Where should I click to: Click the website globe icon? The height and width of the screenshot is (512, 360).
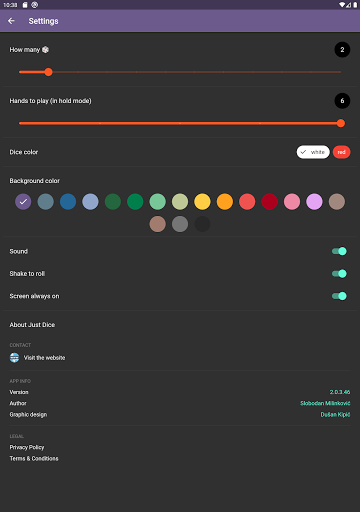pyautogui.click(x=14, y=358)
